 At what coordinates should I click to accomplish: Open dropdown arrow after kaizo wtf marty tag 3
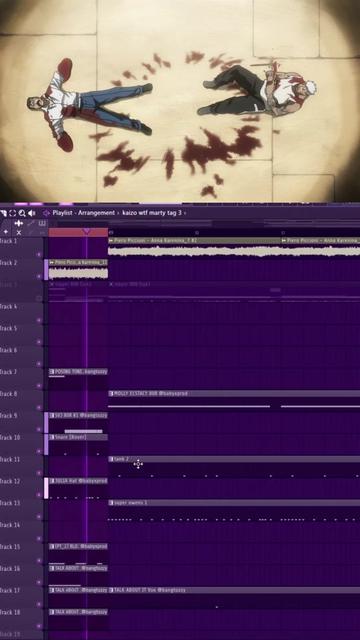click(185, 213)
